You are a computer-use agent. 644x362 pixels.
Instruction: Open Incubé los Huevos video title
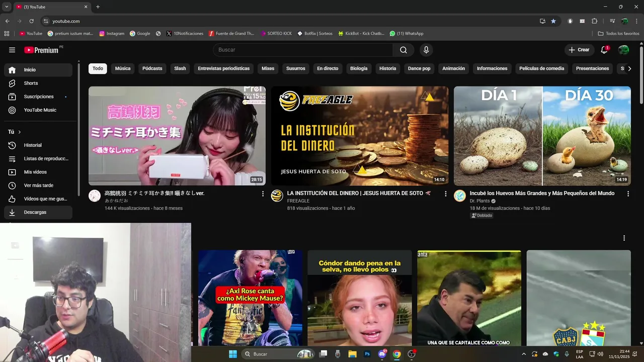542,193
